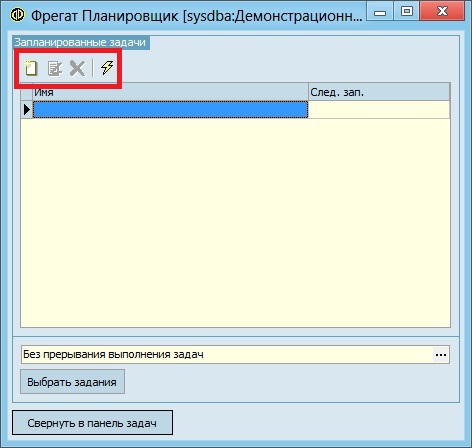Edit the selected task icon
The width and height of the screenshot is (472, 448).
click(55, 68)
